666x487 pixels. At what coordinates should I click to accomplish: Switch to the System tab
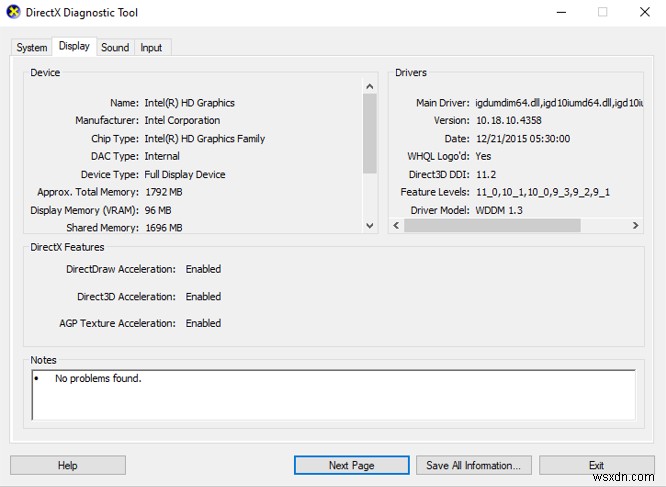coord(32,48)
